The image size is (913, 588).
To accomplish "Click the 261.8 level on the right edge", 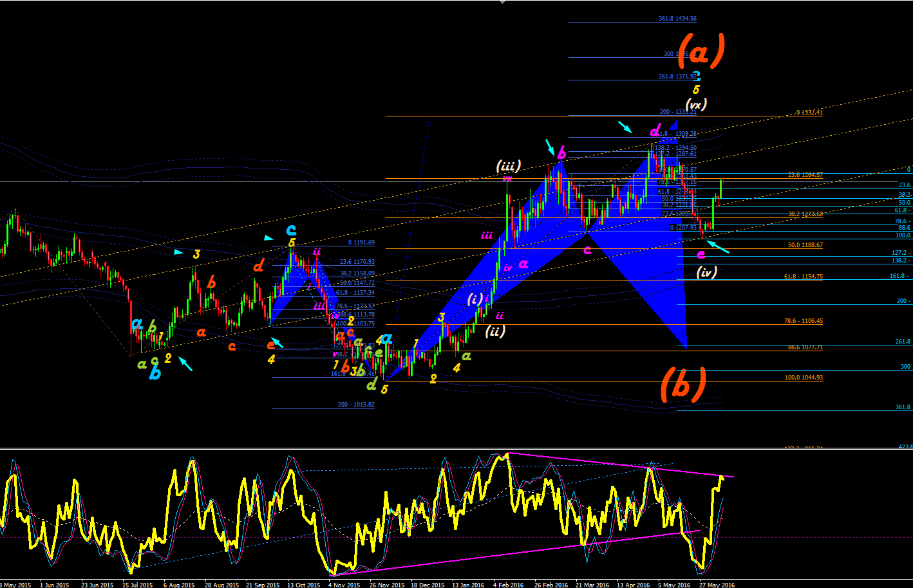I will click(903, 342).
